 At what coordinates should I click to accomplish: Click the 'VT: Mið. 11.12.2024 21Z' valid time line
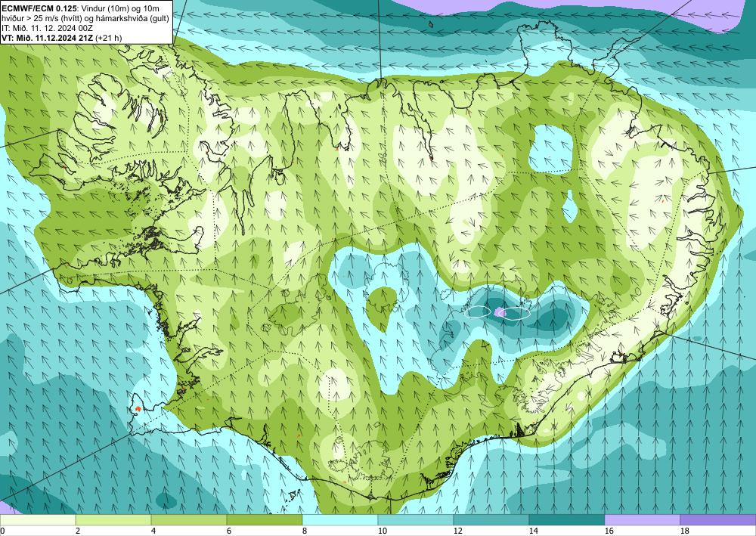tap(48, 38)
